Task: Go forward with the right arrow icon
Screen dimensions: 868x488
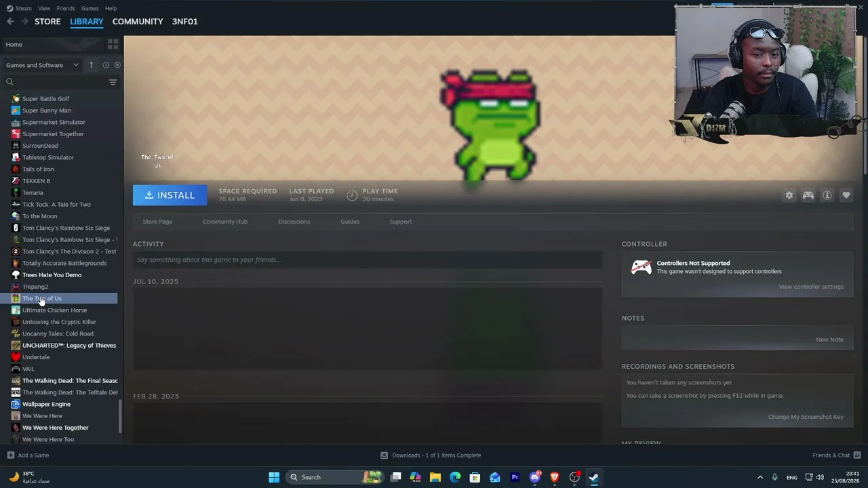Action: [24, 22]
